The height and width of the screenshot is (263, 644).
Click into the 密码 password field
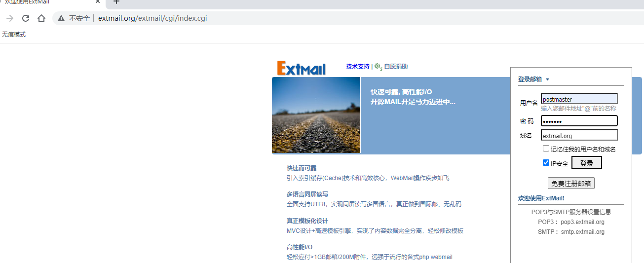click(579, 121)
